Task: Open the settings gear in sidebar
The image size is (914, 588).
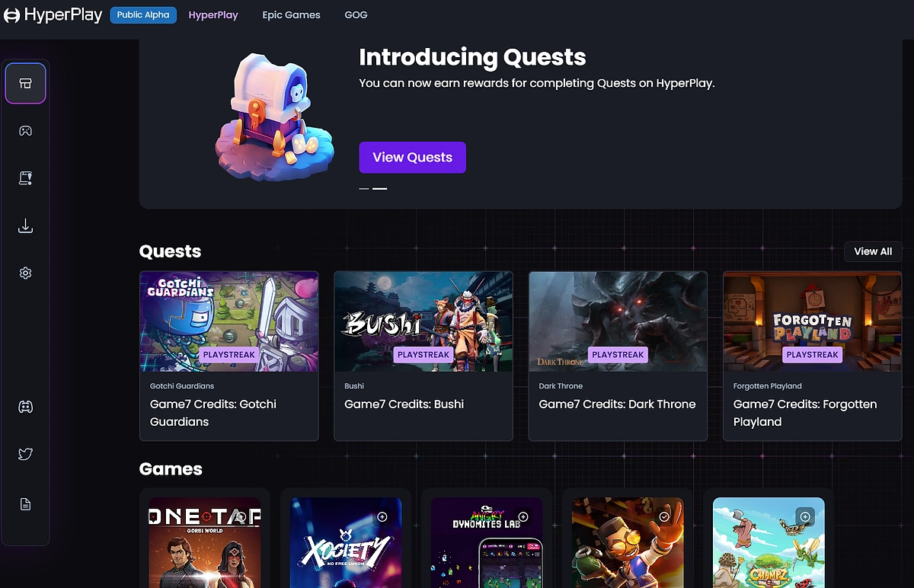Action: click(25, 273)
